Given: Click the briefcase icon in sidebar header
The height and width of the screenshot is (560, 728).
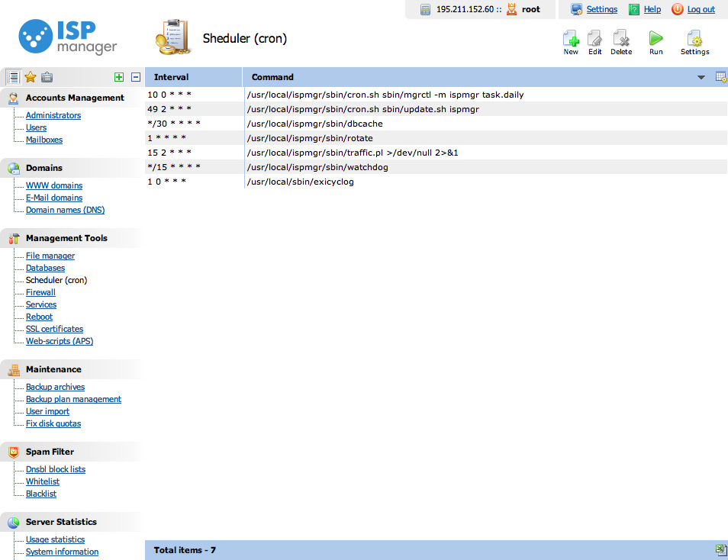Looking at the screenshot, I should pyautogui.click(x=47, y=77).
